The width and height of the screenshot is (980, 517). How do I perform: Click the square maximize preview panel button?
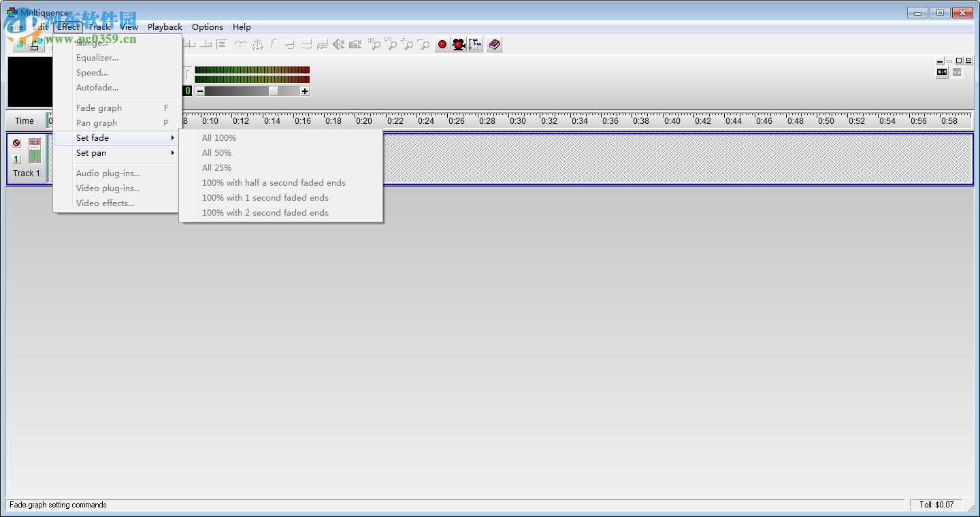pyautogui.click(x=959, y=61)
